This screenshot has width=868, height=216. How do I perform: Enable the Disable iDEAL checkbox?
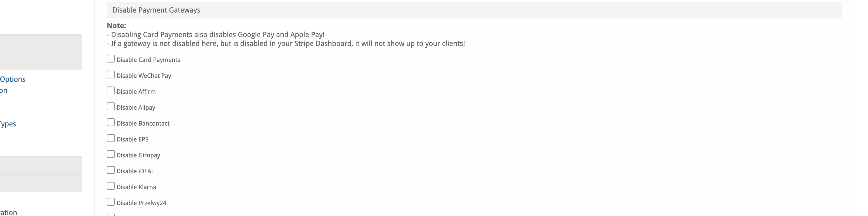tap(110, 170)
